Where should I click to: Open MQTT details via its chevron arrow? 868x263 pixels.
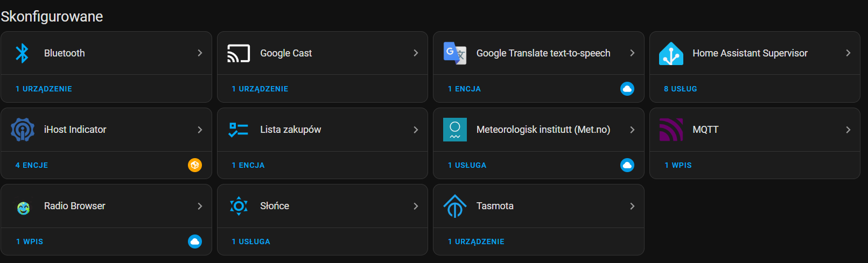(x=848, y=130)
